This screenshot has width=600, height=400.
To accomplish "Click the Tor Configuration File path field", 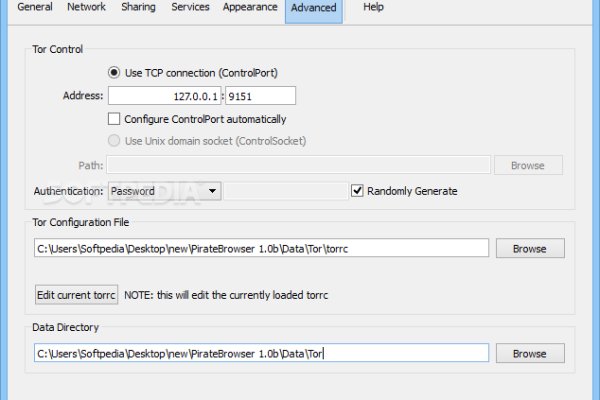I will [x=260, y=248].
